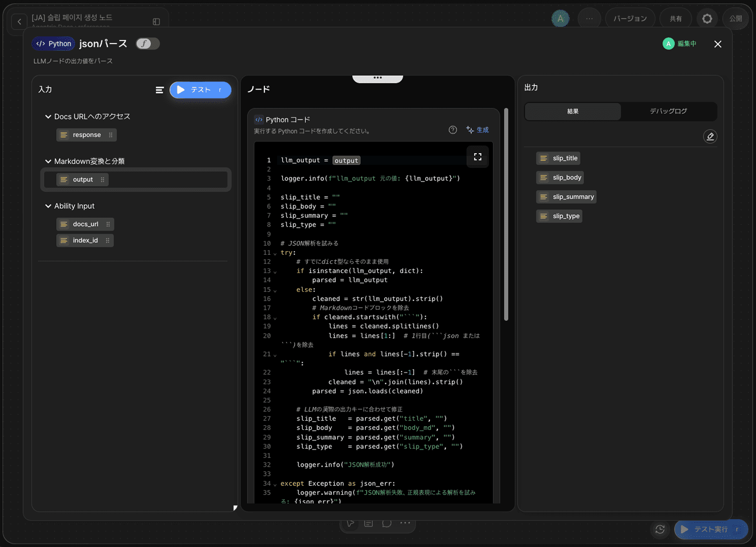Select the slip_summary output variable
Screen dimensions: 756x547
pos(566,197)
